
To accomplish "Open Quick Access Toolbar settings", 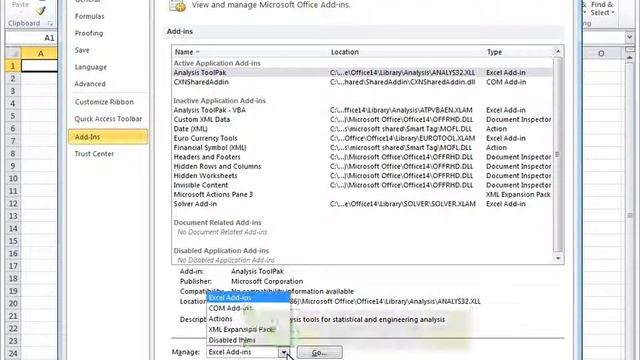I will coord(108,119).
